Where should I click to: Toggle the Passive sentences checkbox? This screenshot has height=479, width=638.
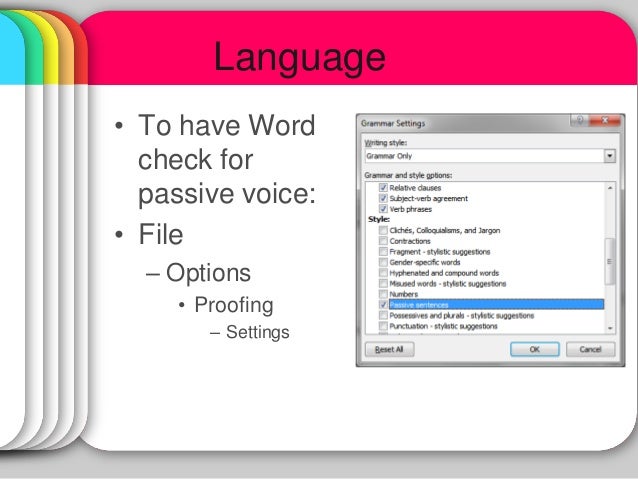(383, 304)
